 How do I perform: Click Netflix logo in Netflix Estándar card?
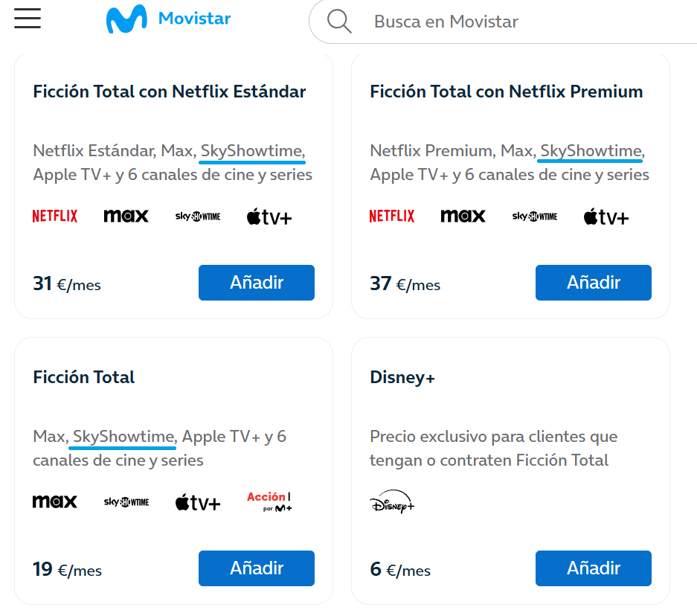(x=55, y=216)
